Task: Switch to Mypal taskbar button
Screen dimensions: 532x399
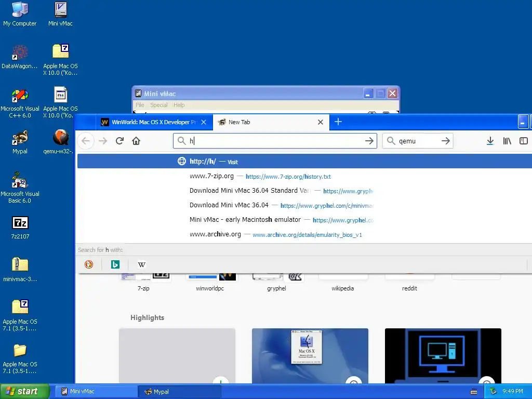Action: (180, 392)
